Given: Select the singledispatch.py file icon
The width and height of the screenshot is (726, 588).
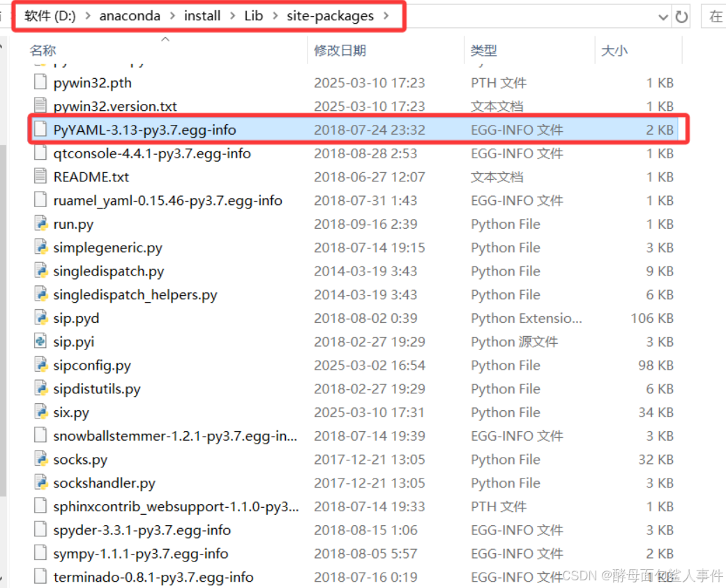Looking at the screenshot, I should click(40, 271).
